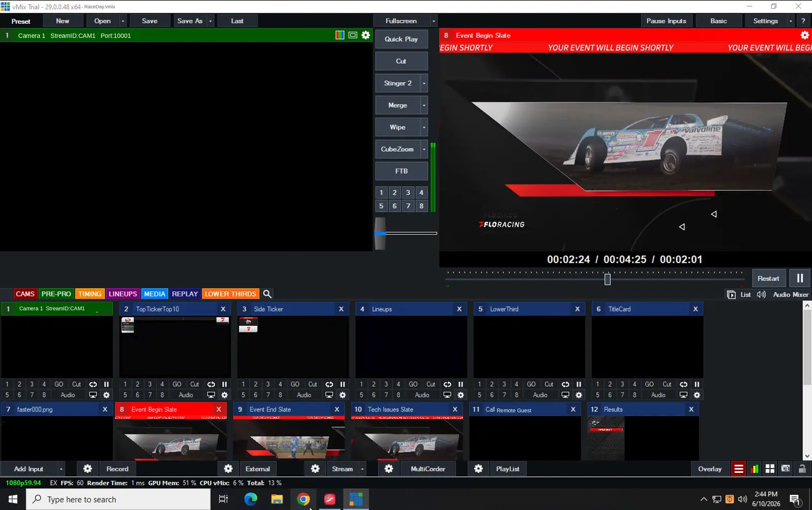Open the TopTickerTop10 input settings gear
This screenshot has height=510, width=812.
(224, 395)
